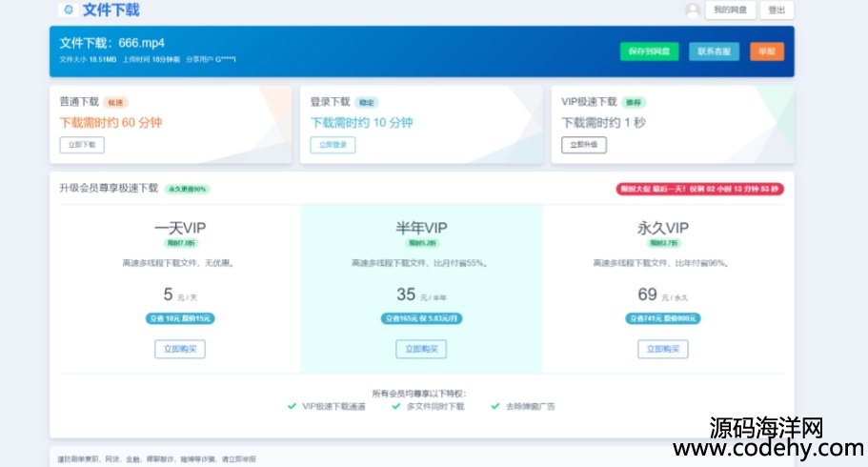Click the 69 元/永久 price

coord(662,294)
